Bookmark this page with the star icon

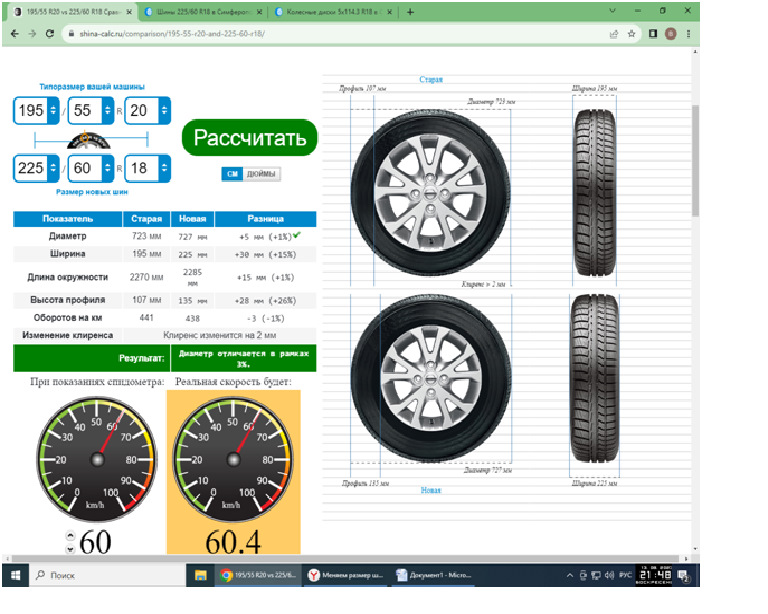pyautogui.click(x=632, y=33)
